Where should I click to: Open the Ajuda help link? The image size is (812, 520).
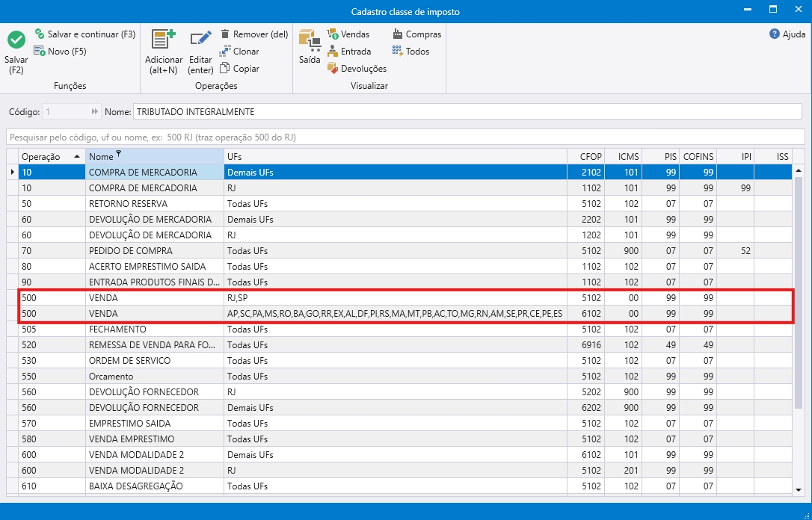(787, 34)
